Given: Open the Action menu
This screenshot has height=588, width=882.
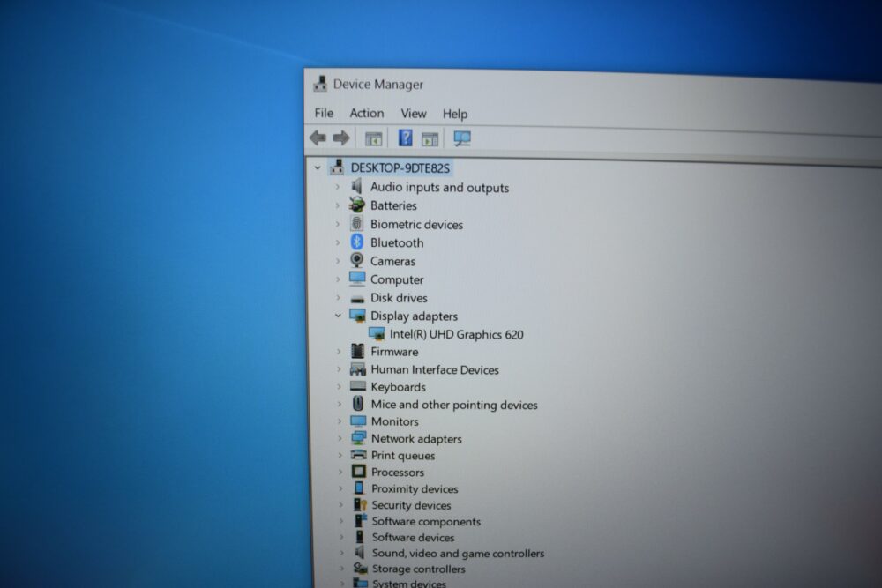Looking at the screenshot, I should click(x=367, y=113).
